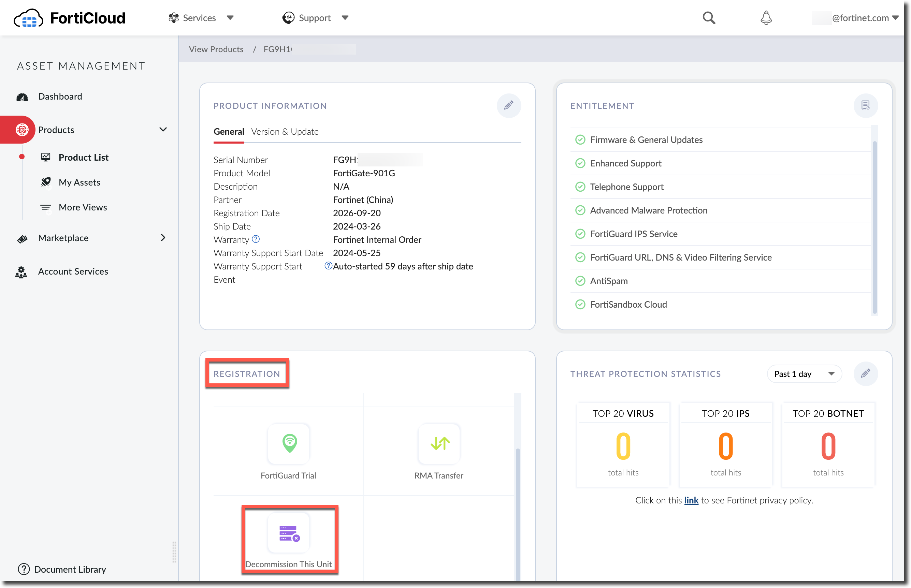
Task: Open the notifications bell
Action: click(766, 18)
